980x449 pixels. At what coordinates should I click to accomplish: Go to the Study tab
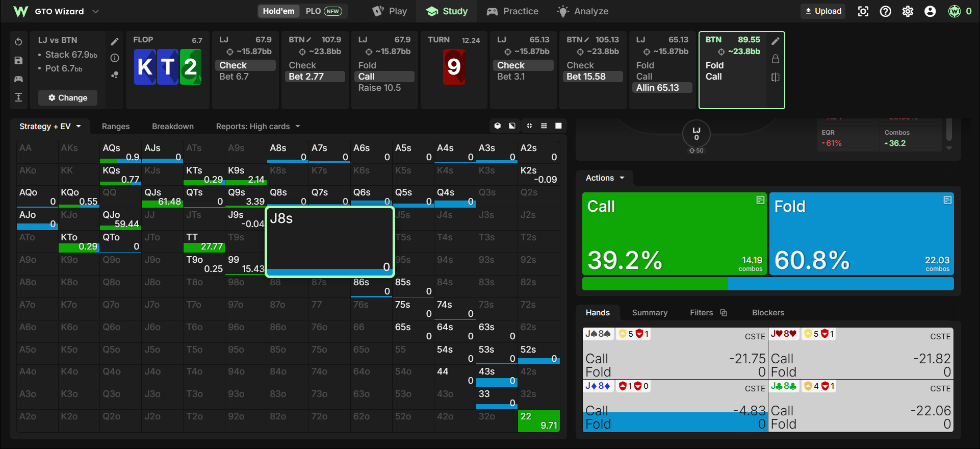447,11
